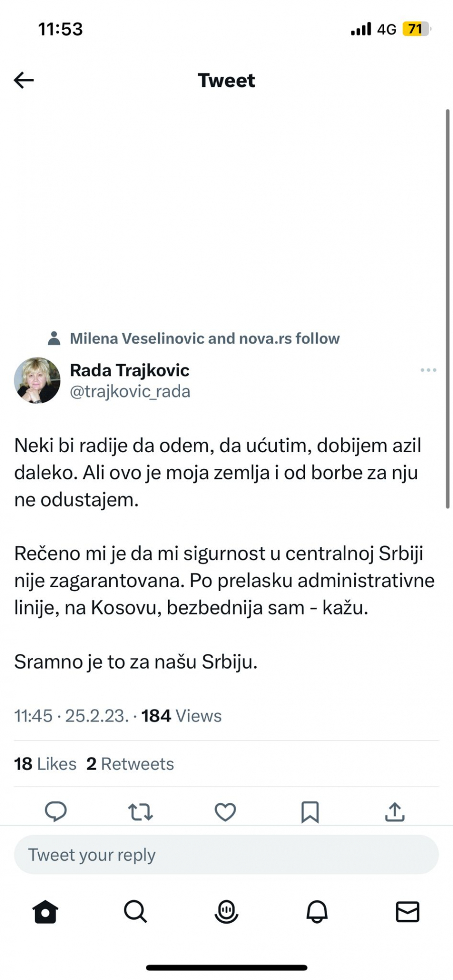Navigate back with the arrow
The width and height of the screenshot is (453, 980).
[x=23, y=80]
